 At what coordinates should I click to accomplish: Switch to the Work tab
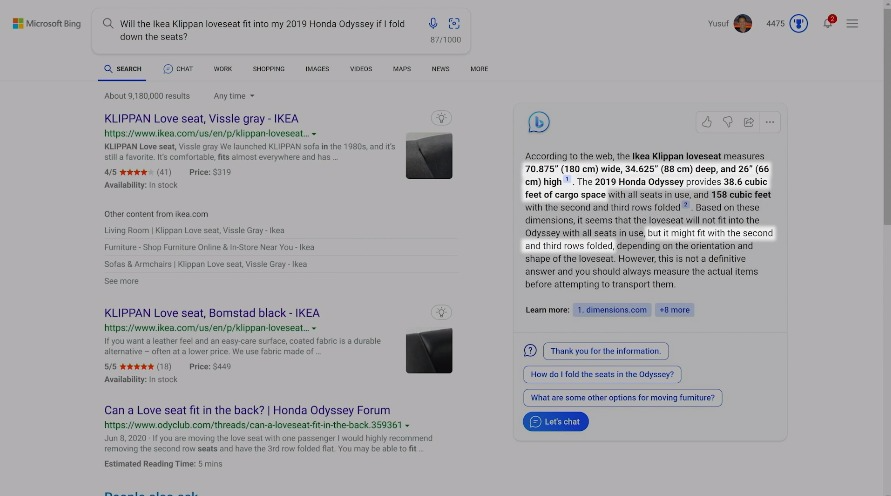pyautogui.click(x=223, y=69)
